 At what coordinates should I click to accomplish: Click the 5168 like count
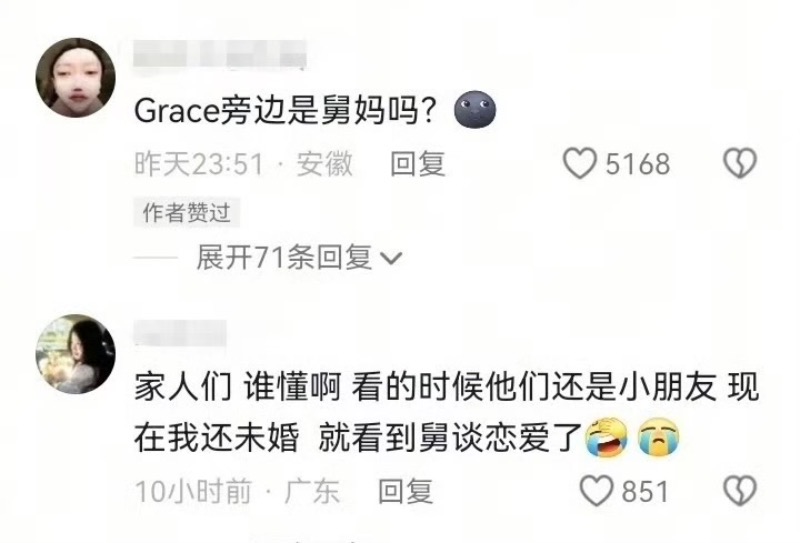(x=638, y=164)
